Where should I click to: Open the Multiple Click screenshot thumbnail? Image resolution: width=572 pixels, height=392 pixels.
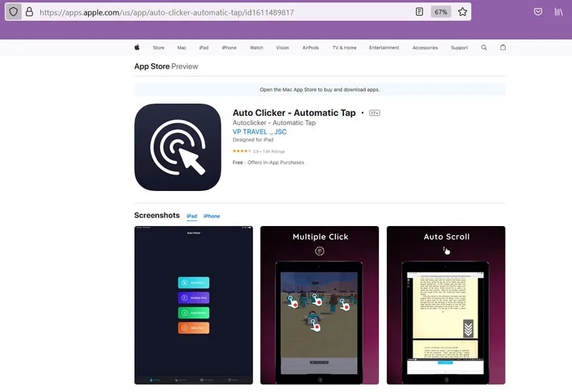point(320,305)
